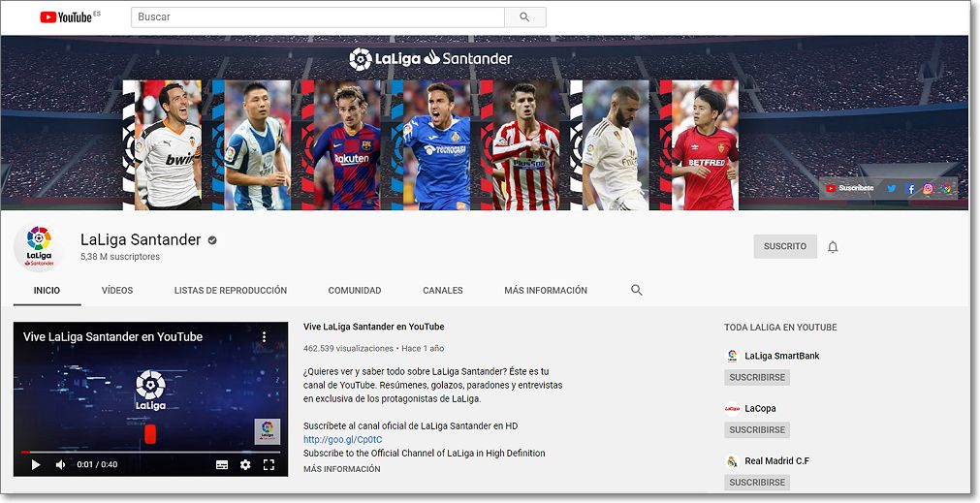
Task: Click the video time '0:01 / 0:40'
Action: [97, 464]
